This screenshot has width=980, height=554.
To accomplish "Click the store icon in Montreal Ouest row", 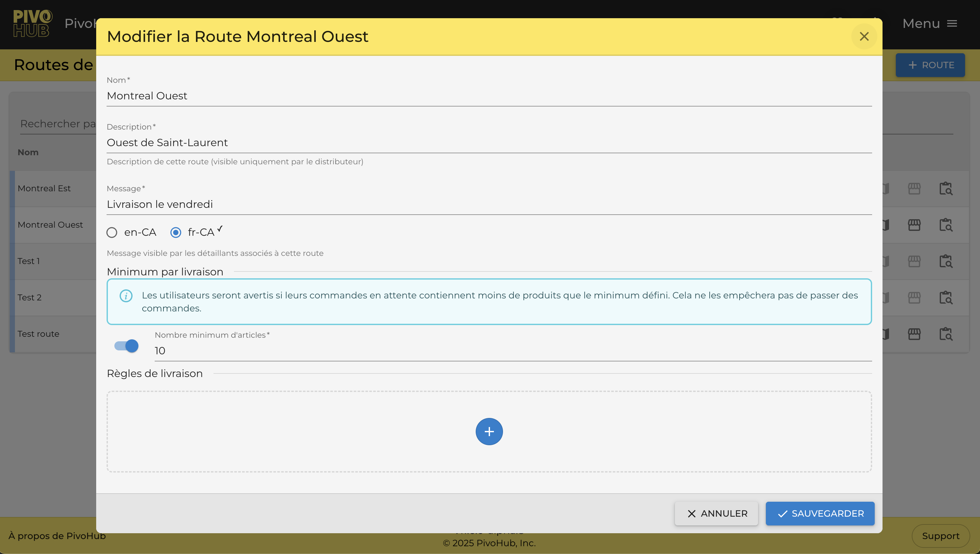I will tap(914, 225).
